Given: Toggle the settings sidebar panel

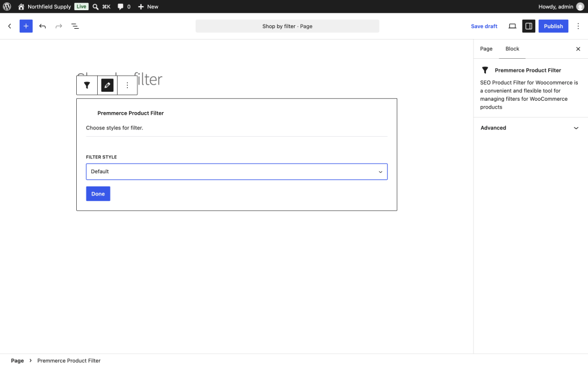Looking at the screenshot, I should tap(529, 26).
